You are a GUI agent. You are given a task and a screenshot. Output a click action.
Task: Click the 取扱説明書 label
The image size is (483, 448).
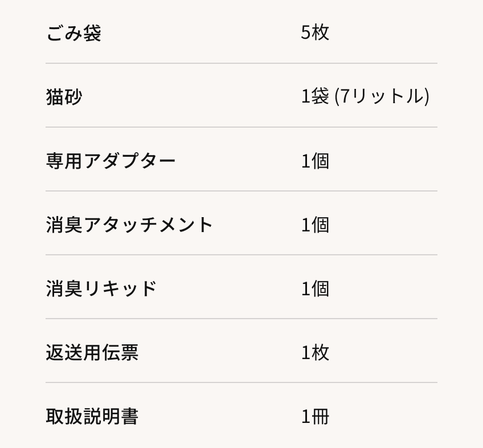pos(92,416)
